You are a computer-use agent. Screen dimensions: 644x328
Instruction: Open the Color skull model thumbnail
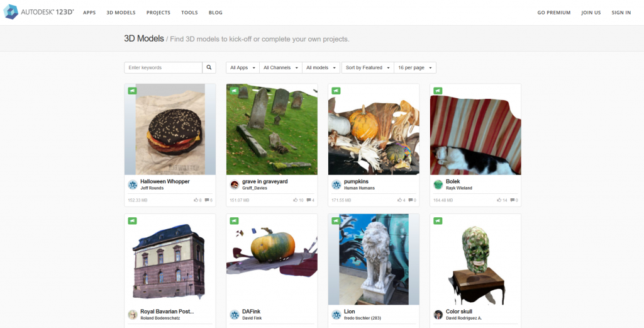[475, 259]
